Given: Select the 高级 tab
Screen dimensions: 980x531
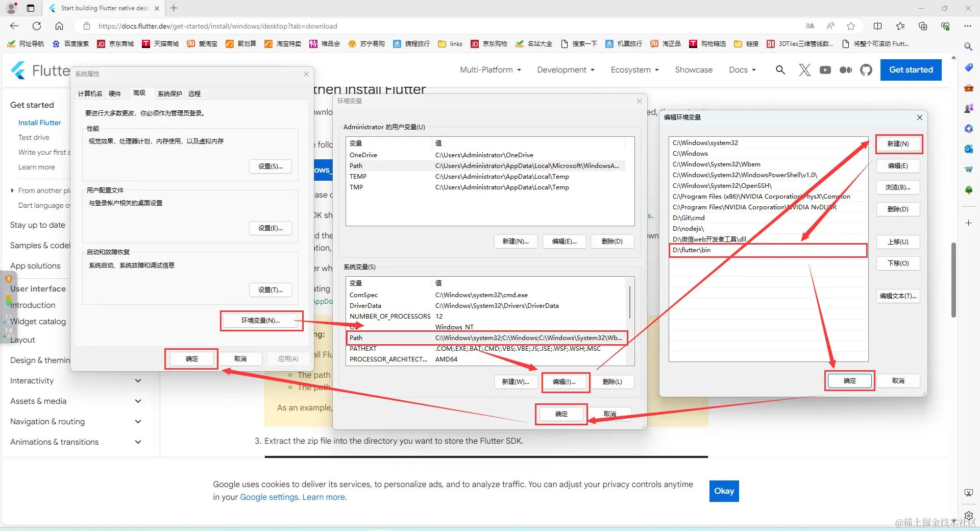Looking at the screenshot, I should (x=139, y=93).
